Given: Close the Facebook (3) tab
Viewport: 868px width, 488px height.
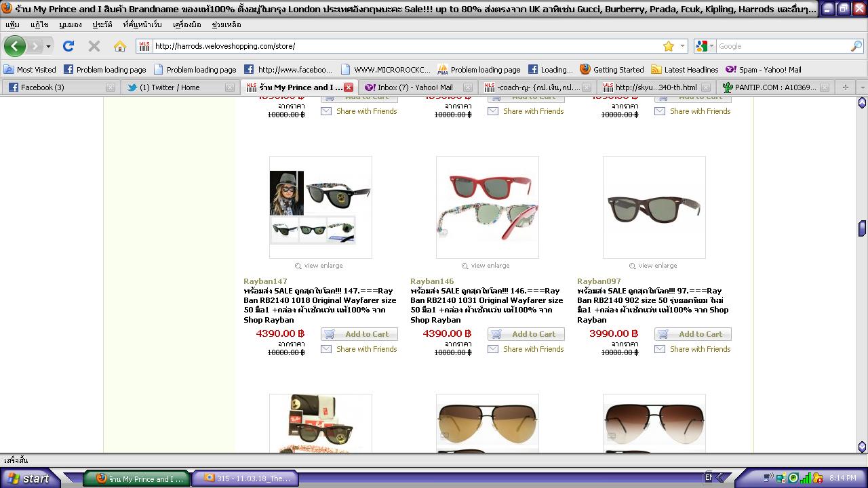Looking at the screenshot, I should (111, 87).
